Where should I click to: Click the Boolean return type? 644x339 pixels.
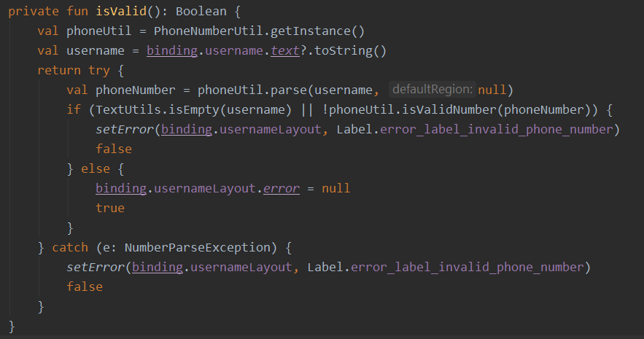[201, 11]
